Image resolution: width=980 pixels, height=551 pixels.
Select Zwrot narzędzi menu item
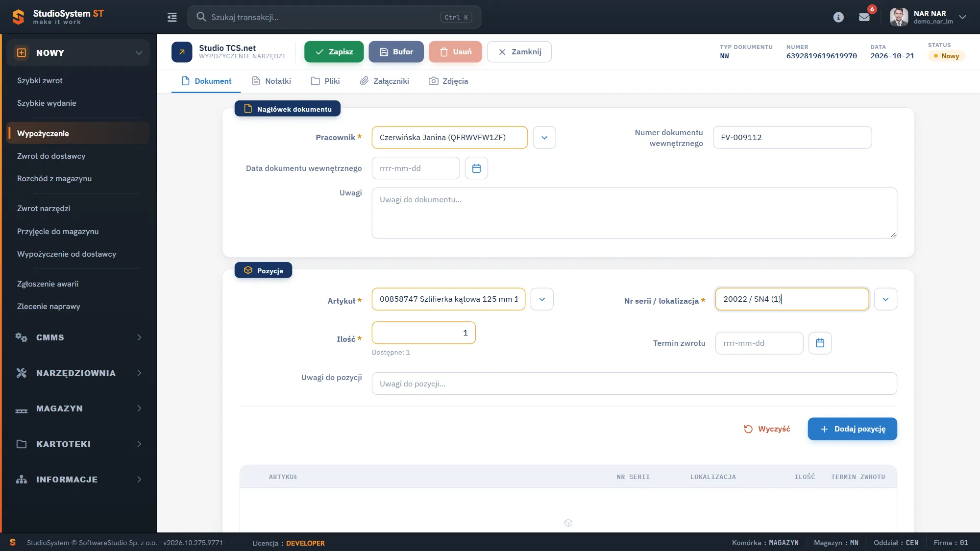[44, 209]
